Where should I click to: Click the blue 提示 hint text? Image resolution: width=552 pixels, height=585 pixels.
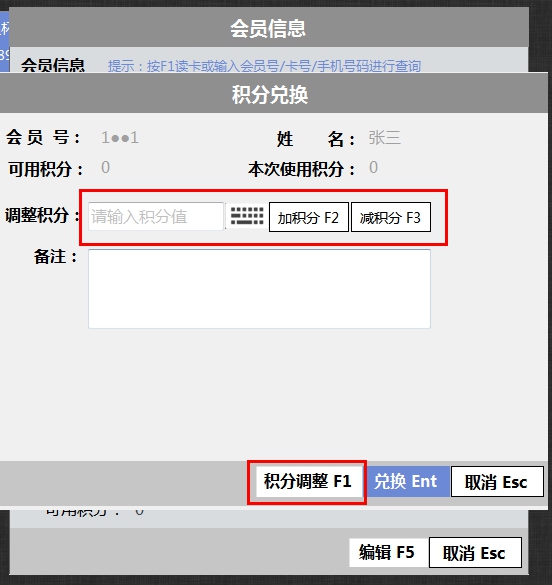coord(264,66)
